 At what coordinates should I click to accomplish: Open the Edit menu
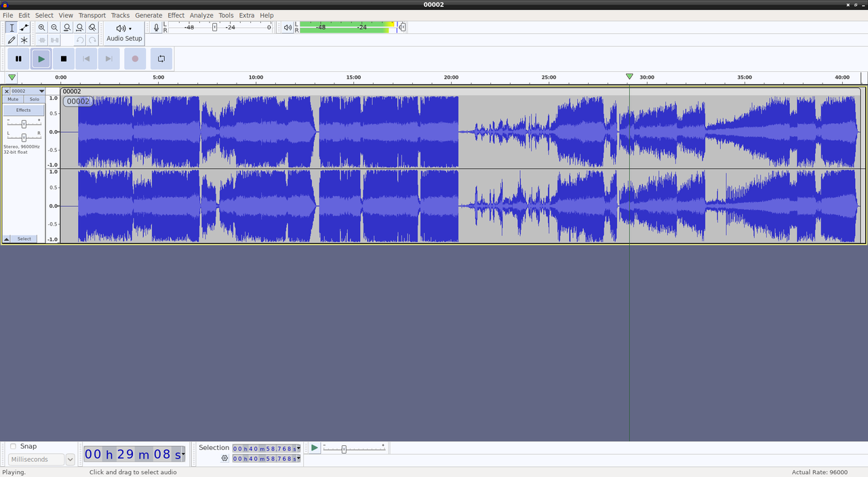(24, 15)
